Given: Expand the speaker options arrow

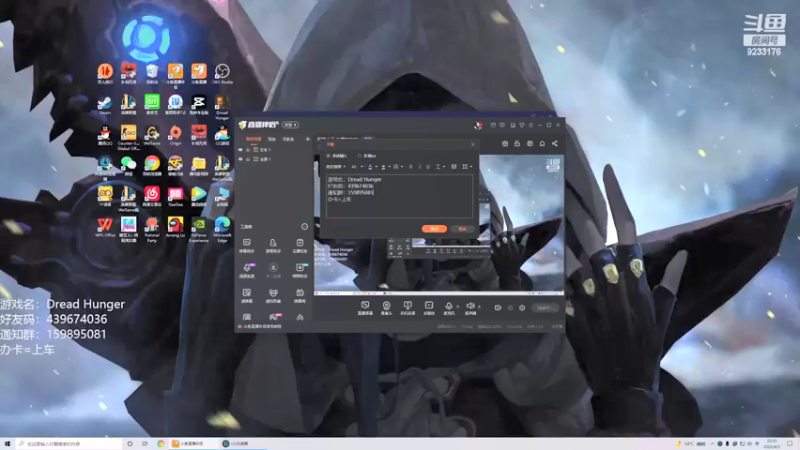Looking at the screenshot, I should 479,307.
